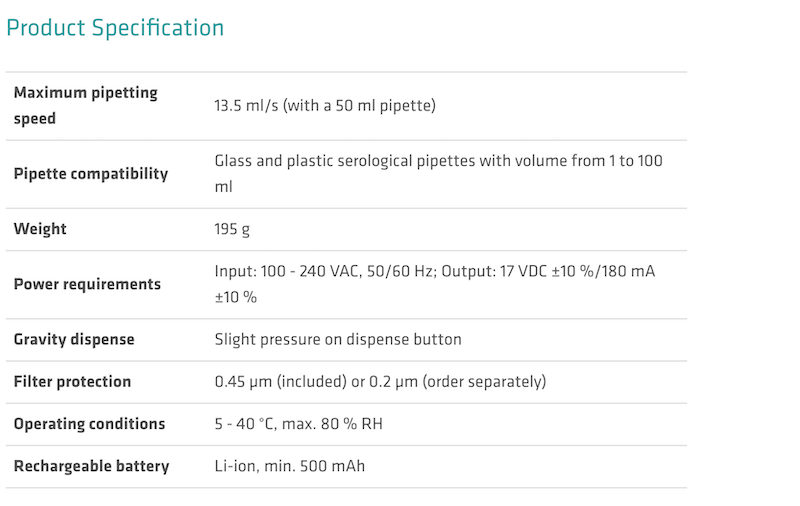Select the Weight row label
Image resolution: width=800 pixels, height=506 pixels.
click(40, 229)
